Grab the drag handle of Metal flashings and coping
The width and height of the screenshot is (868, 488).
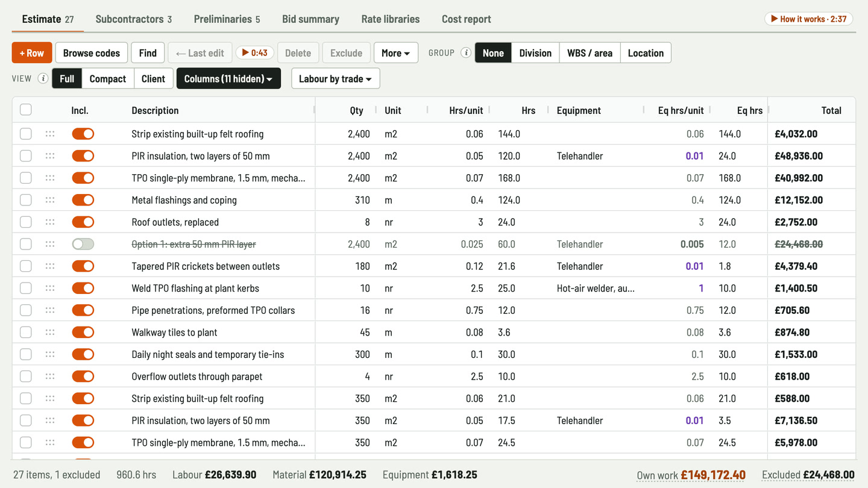(50, 200)
